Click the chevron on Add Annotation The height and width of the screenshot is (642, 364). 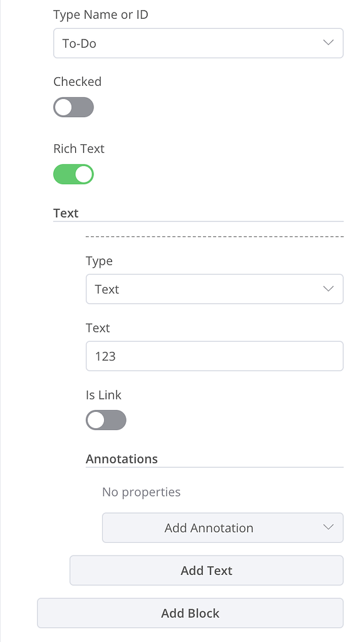(328, 527)
